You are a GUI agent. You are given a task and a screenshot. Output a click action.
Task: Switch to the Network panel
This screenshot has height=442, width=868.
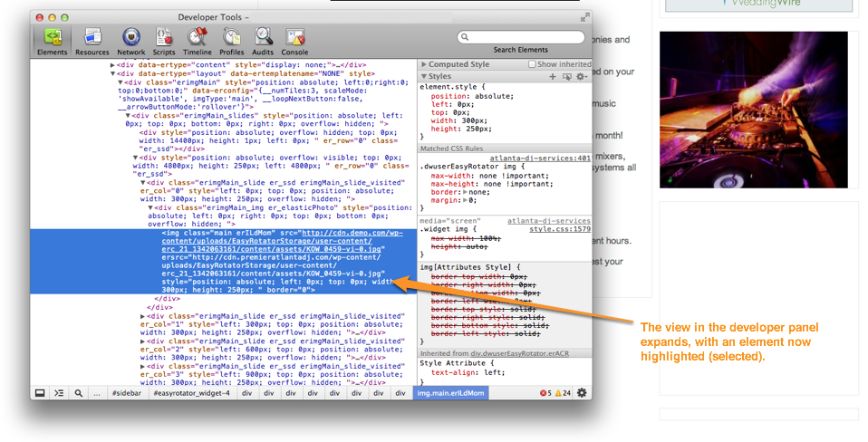(x=130, y=41)
